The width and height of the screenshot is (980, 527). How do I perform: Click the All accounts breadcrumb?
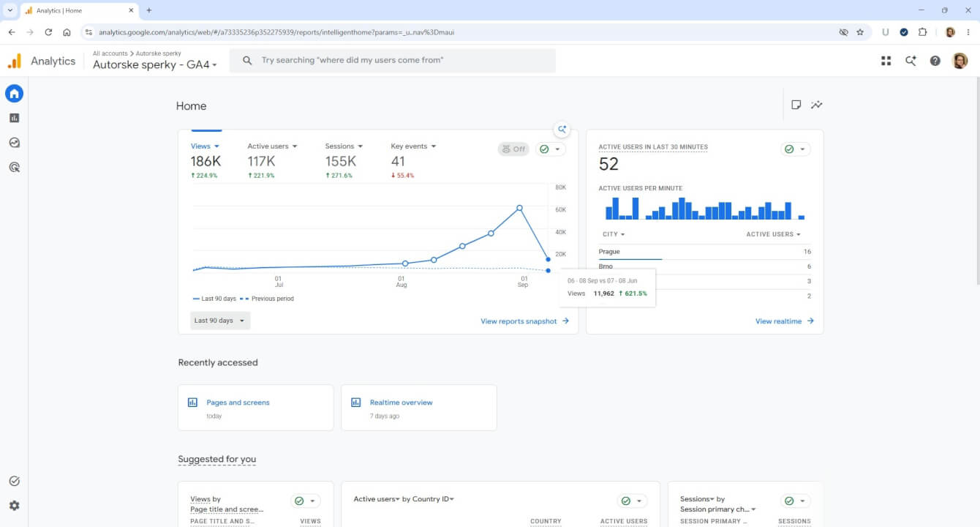pyautogui.click(x=110, y=53)
